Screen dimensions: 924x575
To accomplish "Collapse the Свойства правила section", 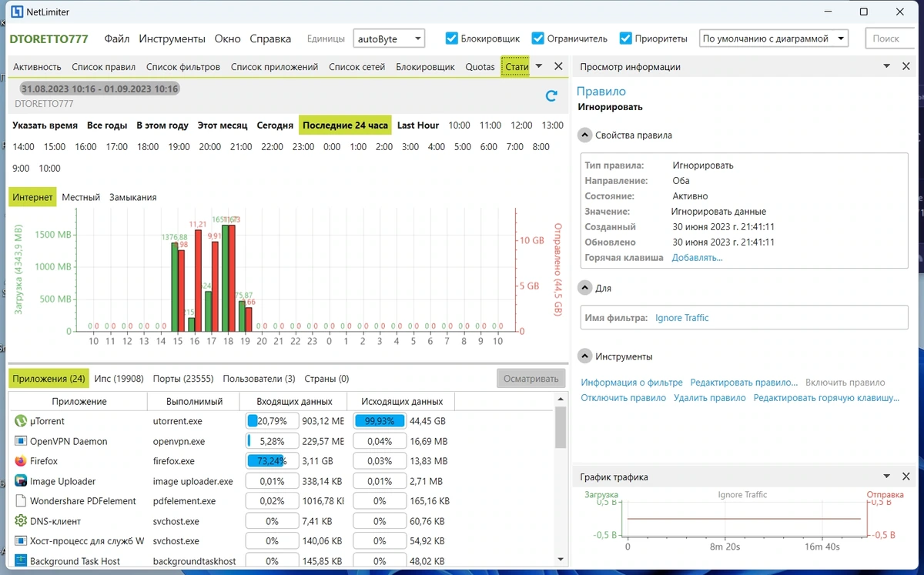I will [584, 135].
